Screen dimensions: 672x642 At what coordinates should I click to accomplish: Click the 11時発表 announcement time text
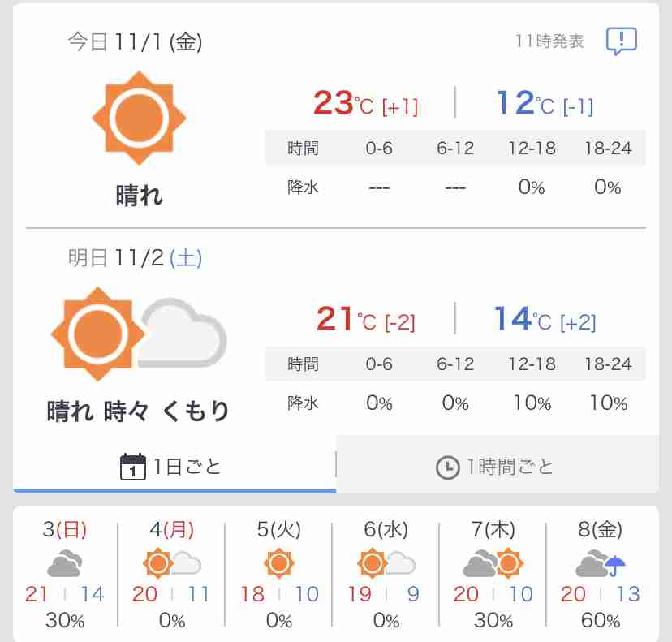point(549,41)
